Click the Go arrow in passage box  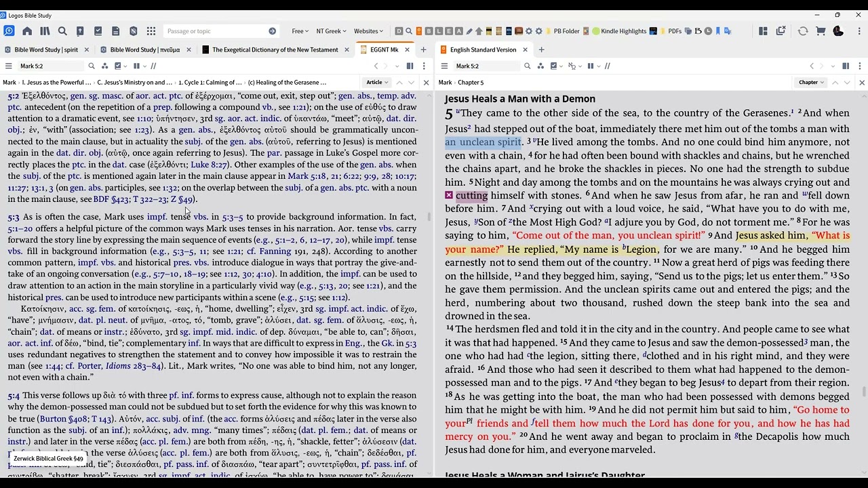[272, 31]
